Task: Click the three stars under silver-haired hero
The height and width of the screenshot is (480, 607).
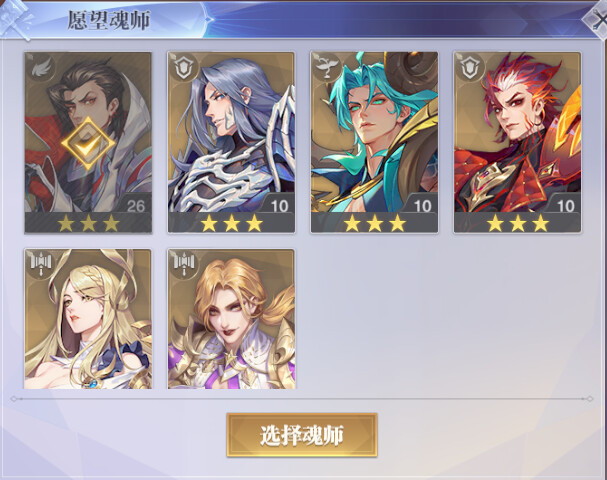Action: click(x=231, y=224)
